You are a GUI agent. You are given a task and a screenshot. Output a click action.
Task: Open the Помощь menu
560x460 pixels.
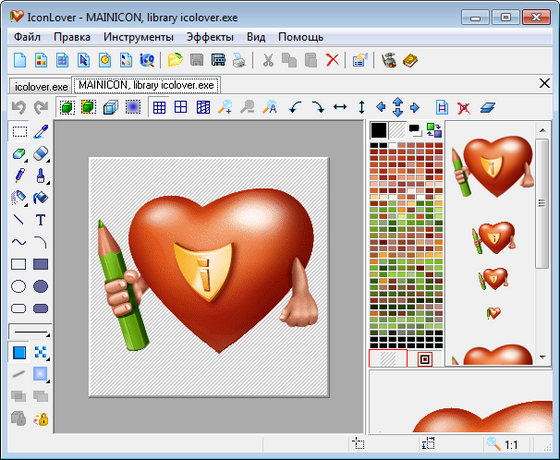(301, 37)
